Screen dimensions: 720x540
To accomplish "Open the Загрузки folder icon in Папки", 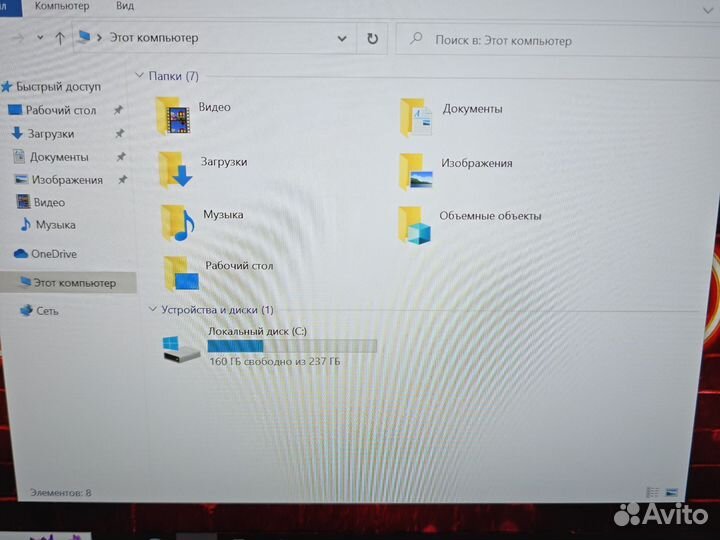I will (x=175, y=170).
